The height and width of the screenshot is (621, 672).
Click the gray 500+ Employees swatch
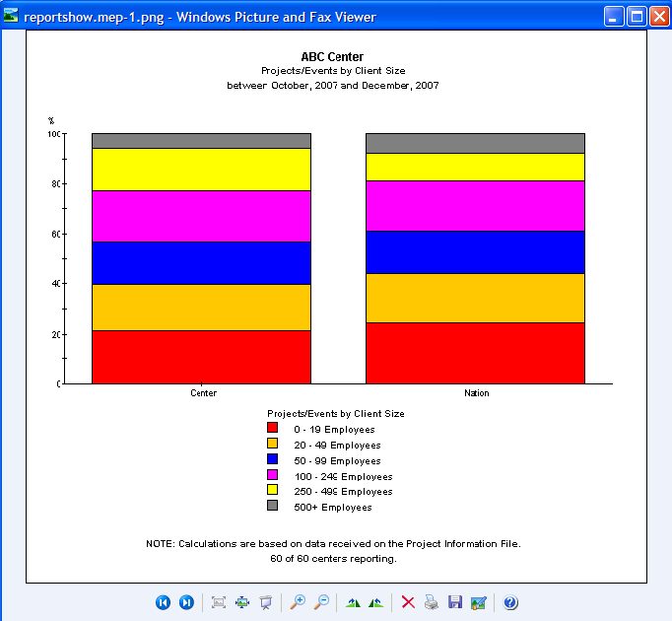[272, 505]
